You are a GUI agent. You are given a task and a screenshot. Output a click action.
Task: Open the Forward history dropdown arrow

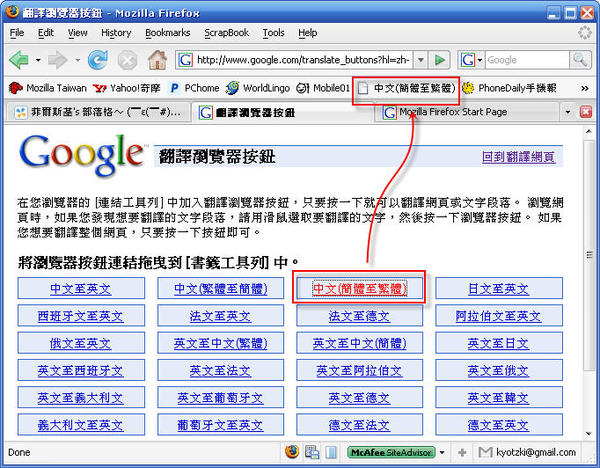pos(78,60)
